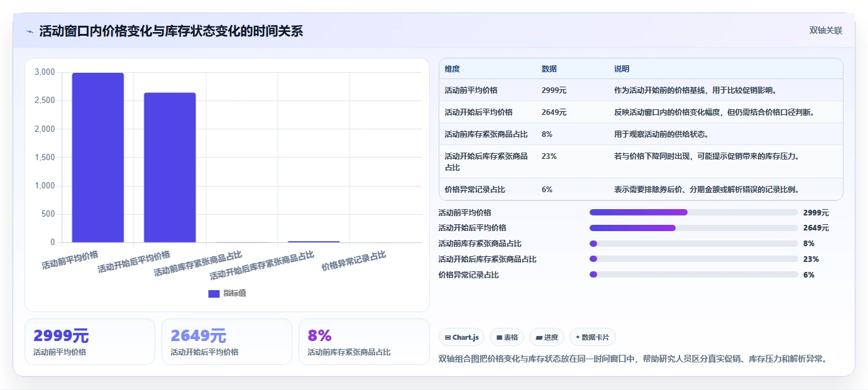The image size is (868, 390).
Task: Click slanted x-axis label 活动前平均价格
Action: (x=70, y=260)
